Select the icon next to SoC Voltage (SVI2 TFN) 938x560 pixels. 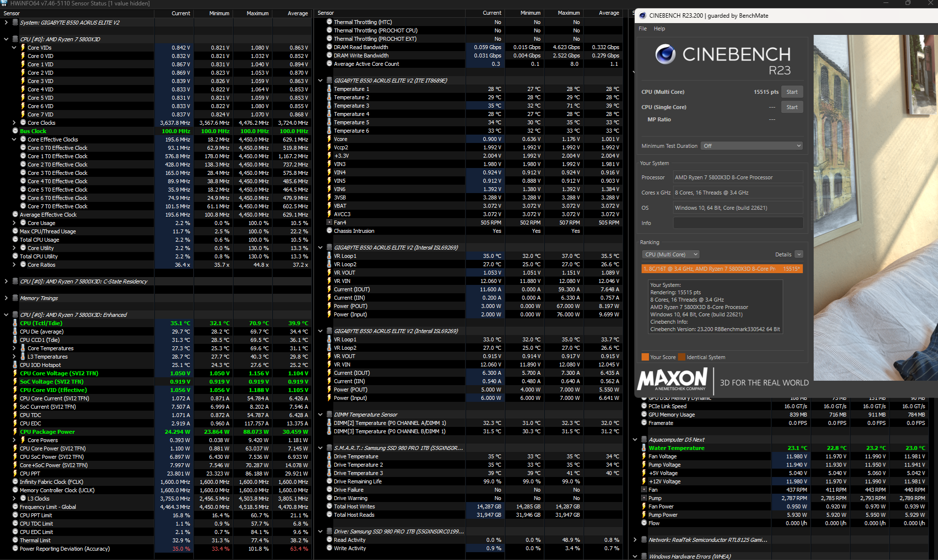[x=15, y=382]
